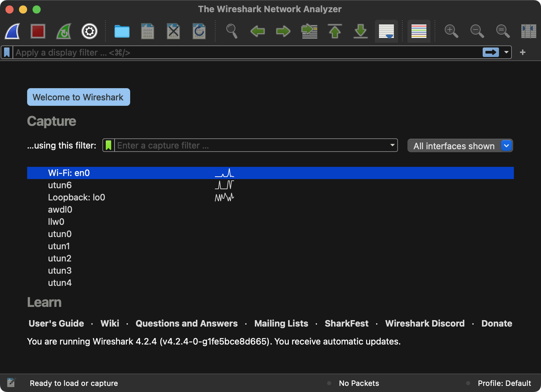Zoom in packet text
Viewport: 541px width, 392px height.
tap(451, 31)
